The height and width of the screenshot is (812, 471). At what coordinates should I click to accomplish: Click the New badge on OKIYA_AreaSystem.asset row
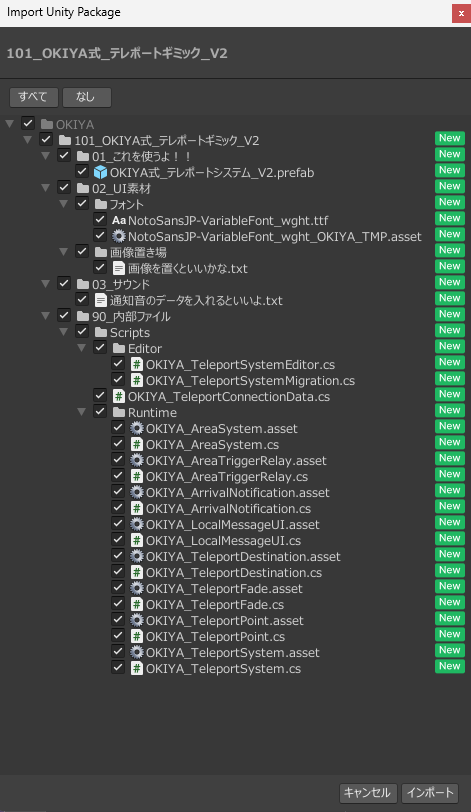(450, 426)
